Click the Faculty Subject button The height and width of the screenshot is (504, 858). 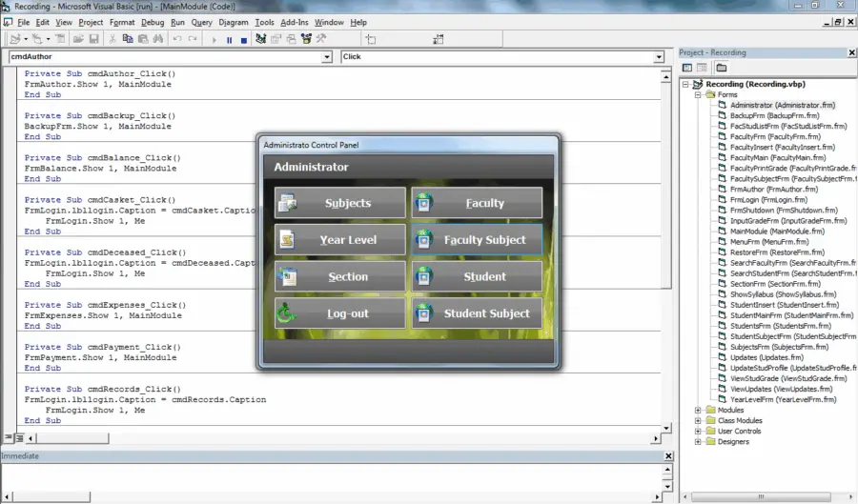point(477,239)
